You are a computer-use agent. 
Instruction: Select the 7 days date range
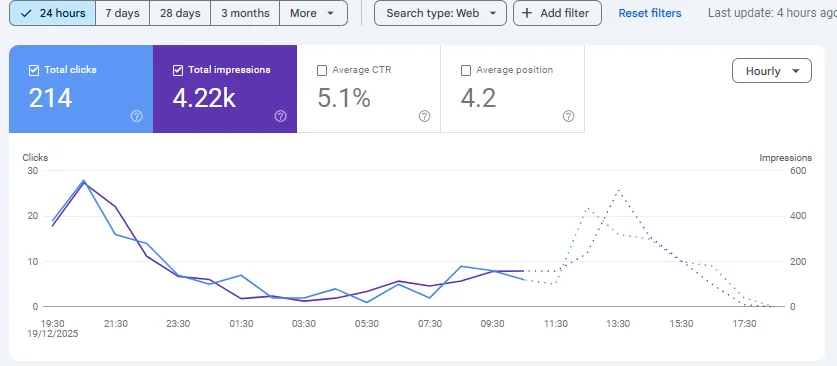122,13
